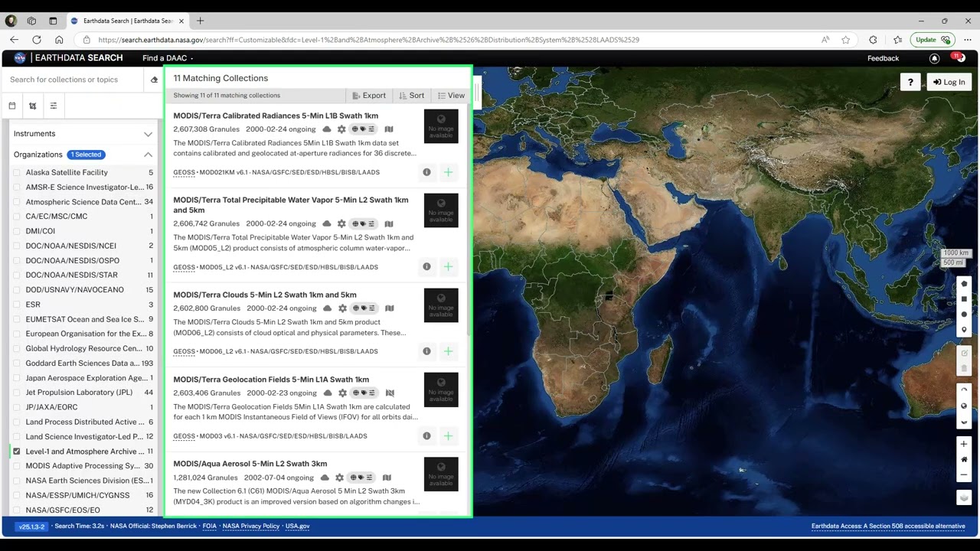Viewport: 980px width, 551px height.
Task: Open the spatial crop filter
Action: [33, 106]
